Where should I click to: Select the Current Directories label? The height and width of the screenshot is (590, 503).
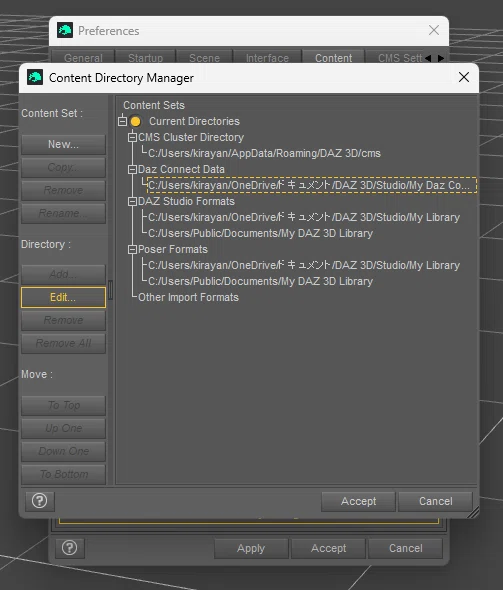coord(194,121)
